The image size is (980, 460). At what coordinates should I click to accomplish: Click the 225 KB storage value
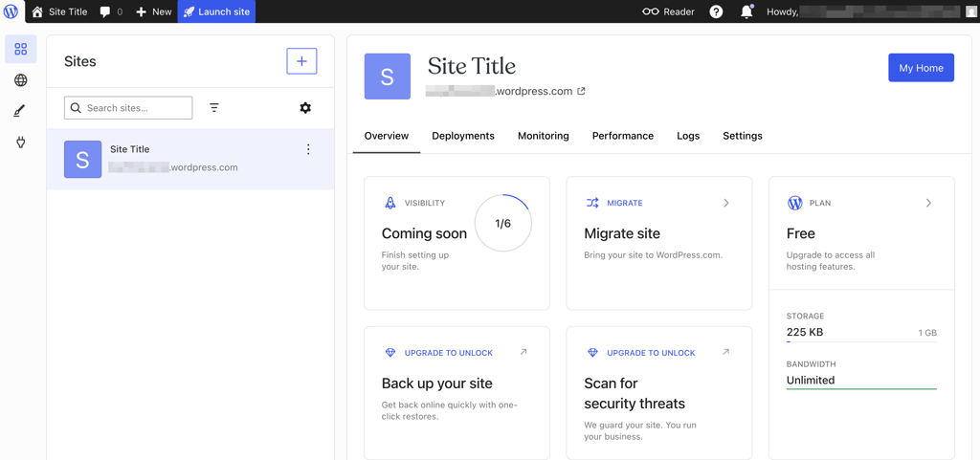point(805,332)
